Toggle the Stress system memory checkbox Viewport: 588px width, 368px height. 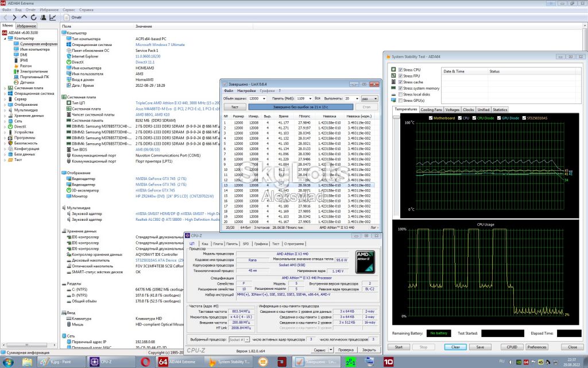pyautogui.click(x=400, y=88)
